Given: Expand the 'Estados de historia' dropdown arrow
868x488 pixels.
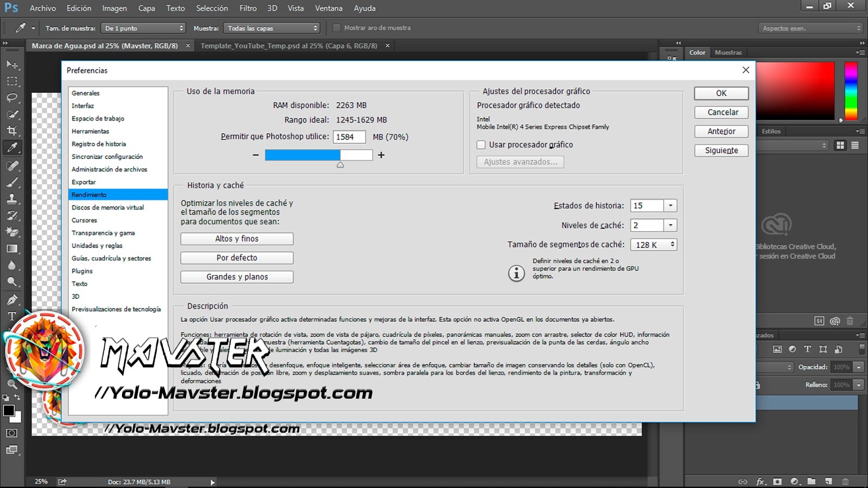Looking at the screenshot, I should [x=671, y=206].
